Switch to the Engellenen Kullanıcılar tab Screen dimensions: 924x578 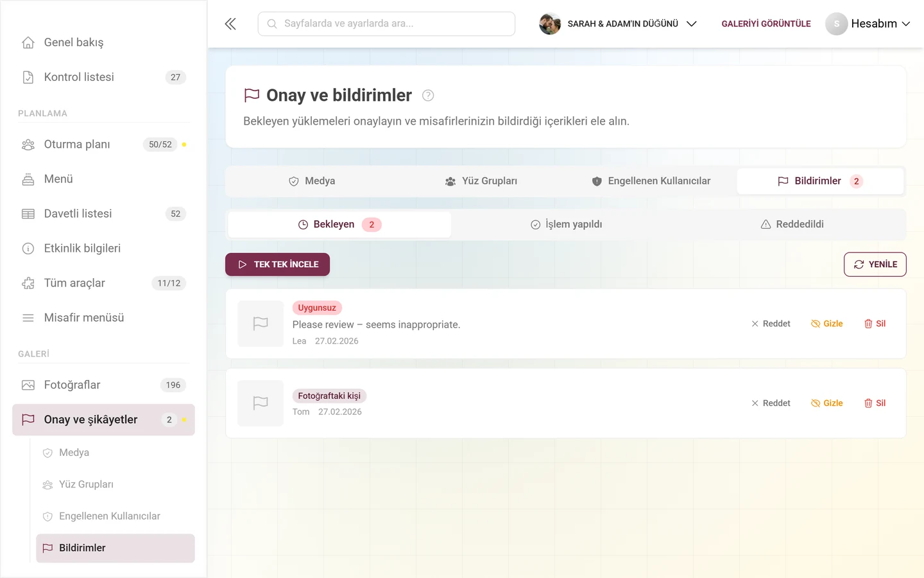(x=651, y=181)
